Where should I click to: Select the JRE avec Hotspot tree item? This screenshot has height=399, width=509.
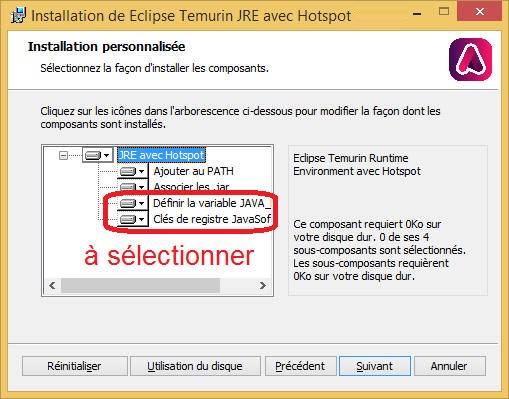point(161,155)
